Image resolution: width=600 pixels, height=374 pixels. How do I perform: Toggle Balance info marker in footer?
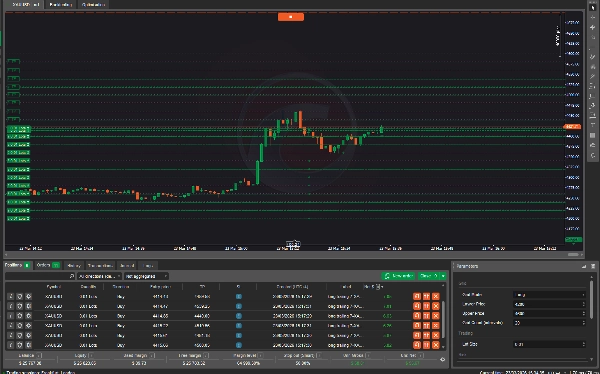click(x=39, y=356)
